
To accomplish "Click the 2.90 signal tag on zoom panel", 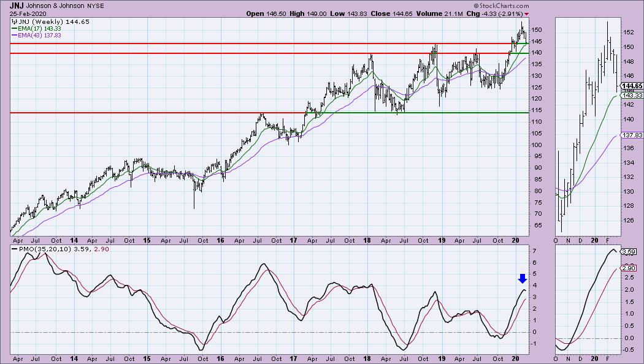I will click(629, 268).
